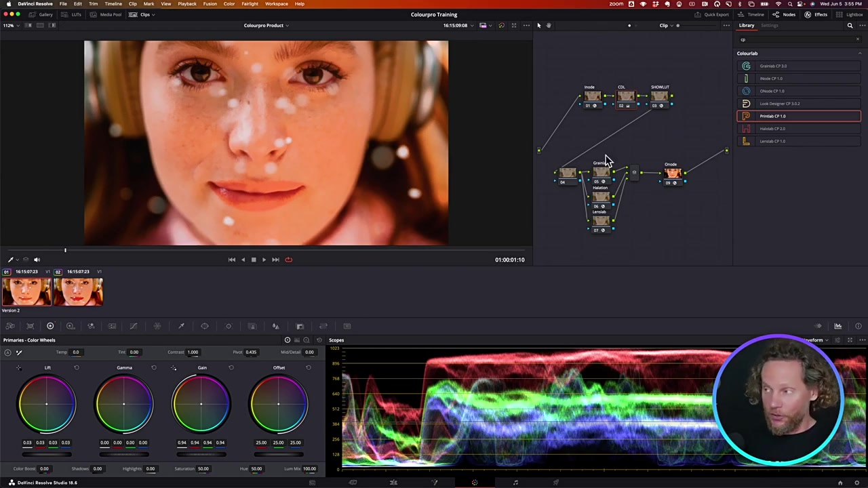Toggle the Nodes panel visibility
This screenshot has height=488, width=868.
pos(785,14)
